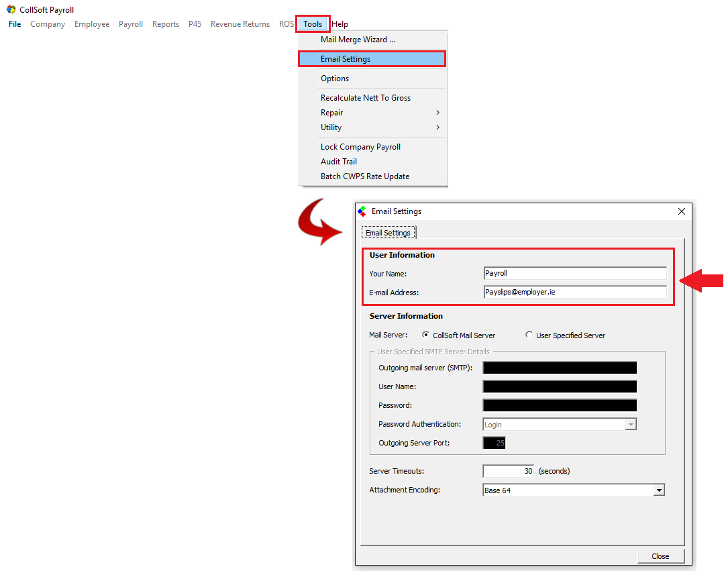Select Audit Trail from the menu
Screen dimensions: 728x577
(x=339, y=162)
